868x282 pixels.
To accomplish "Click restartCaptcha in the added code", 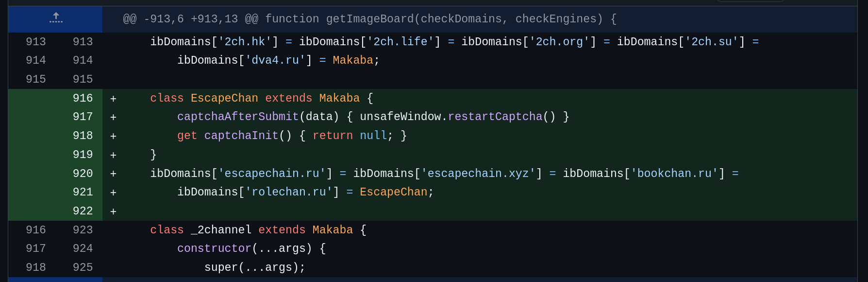I will click(495, 117).
